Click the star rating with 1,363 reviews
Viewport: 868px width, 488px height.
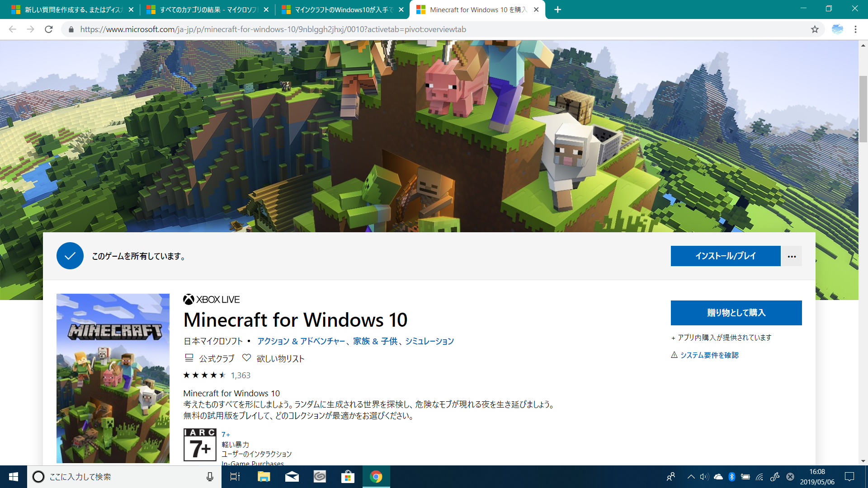[x=217, y=375]
